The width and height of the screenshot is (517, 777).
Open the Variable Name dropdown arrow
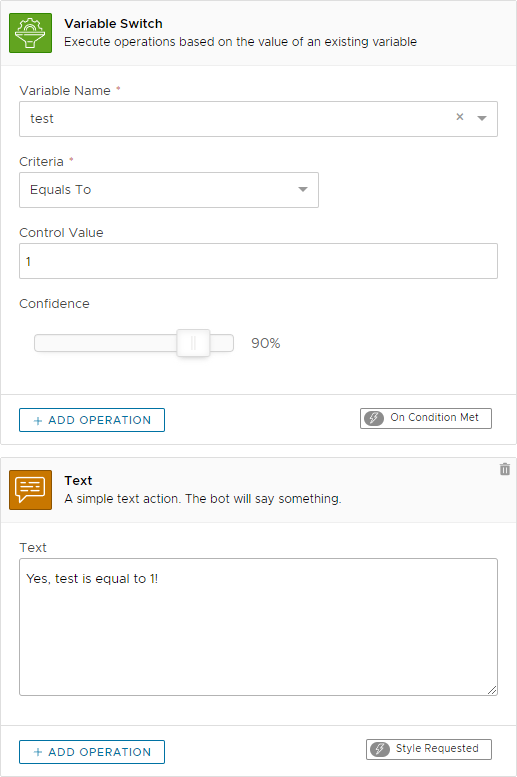point(482,118)
